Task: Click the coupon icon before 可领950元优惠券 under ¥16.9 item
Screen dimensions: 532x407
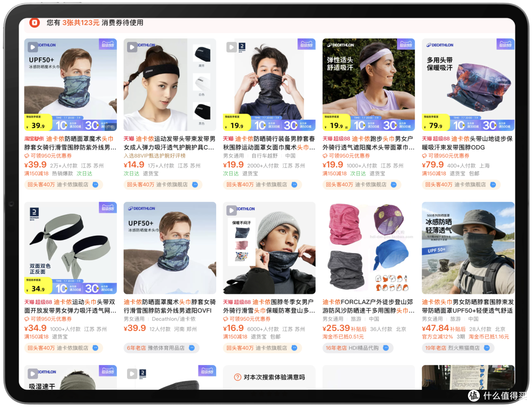Action: click(x=225, y=319)
